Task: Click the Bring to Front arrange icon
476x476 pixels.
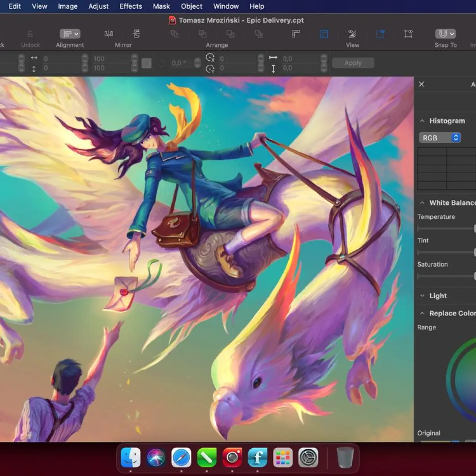Action: (175, 34)
